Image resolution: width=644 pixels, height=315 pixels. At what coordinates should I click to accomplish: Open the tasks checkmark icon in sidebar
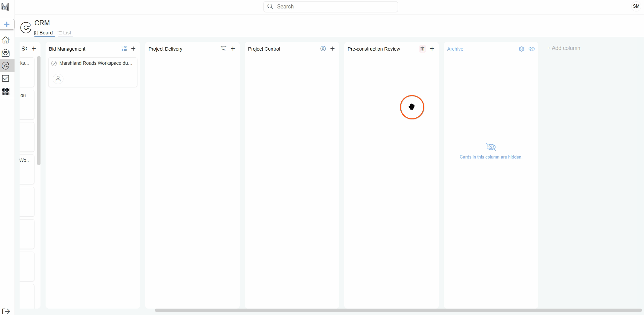click(x=6, y=79)
